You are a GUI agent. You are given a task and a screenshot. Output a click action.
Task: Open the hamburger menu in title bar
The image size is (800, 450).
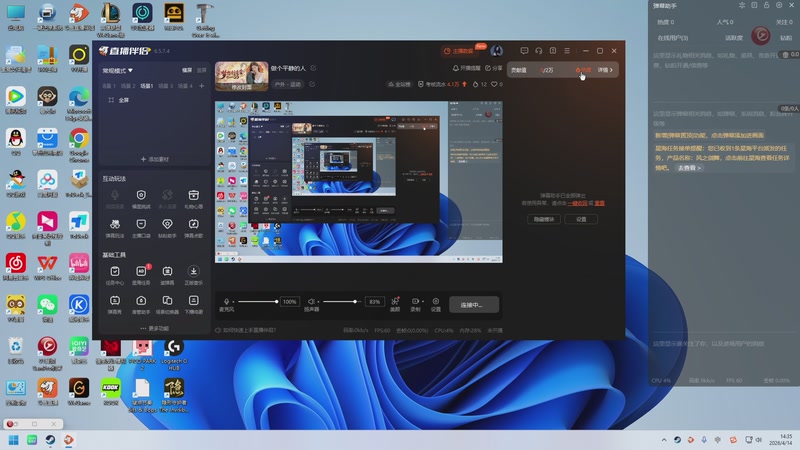click(x=567, y=51)
